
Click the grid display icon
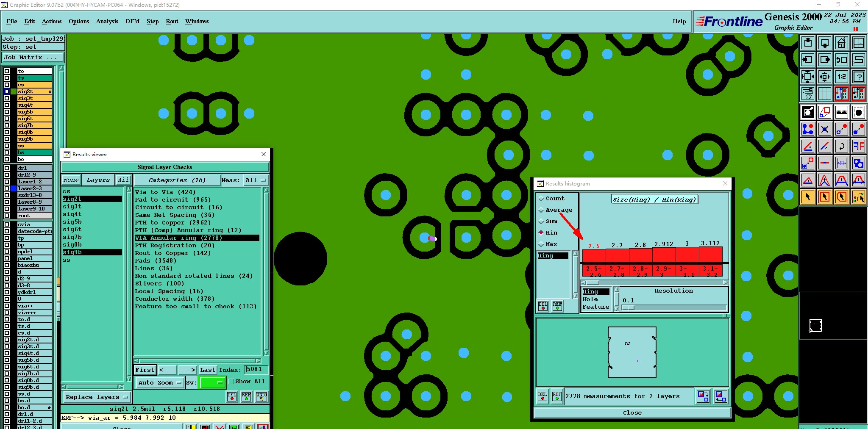(x=825, y=94)
